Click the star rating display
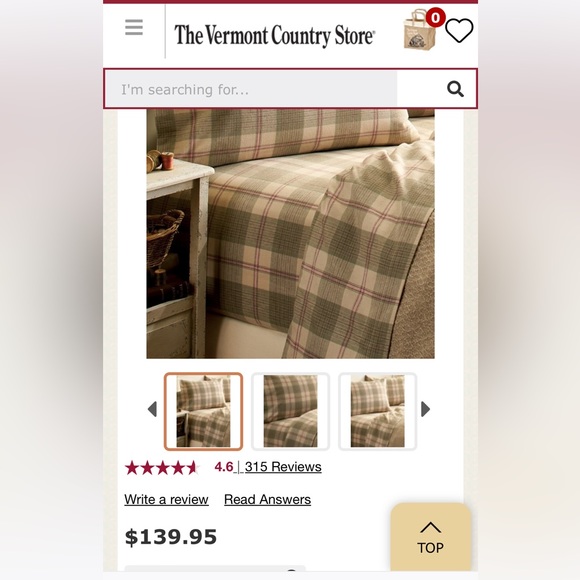The image size is (580, 580). [162, 468]
